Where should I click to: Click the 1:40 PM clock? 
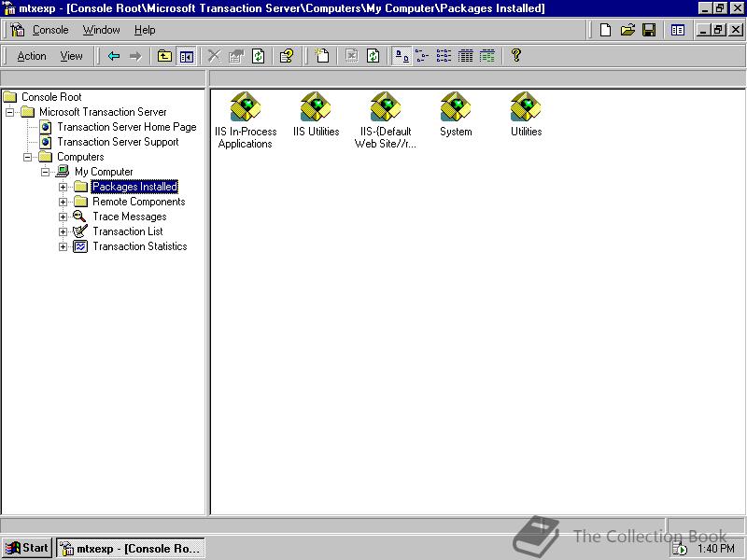pyautogui.click(x=716, y=549)
